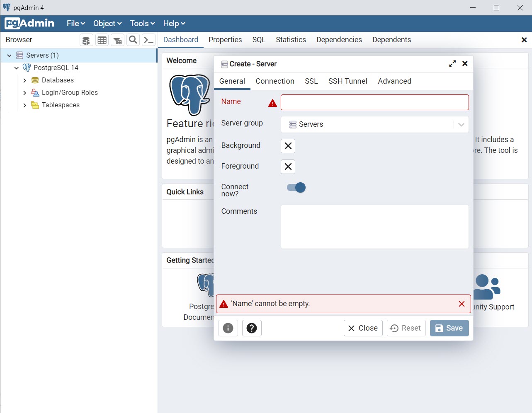Open the Server group dropdown

coord(374,124)
